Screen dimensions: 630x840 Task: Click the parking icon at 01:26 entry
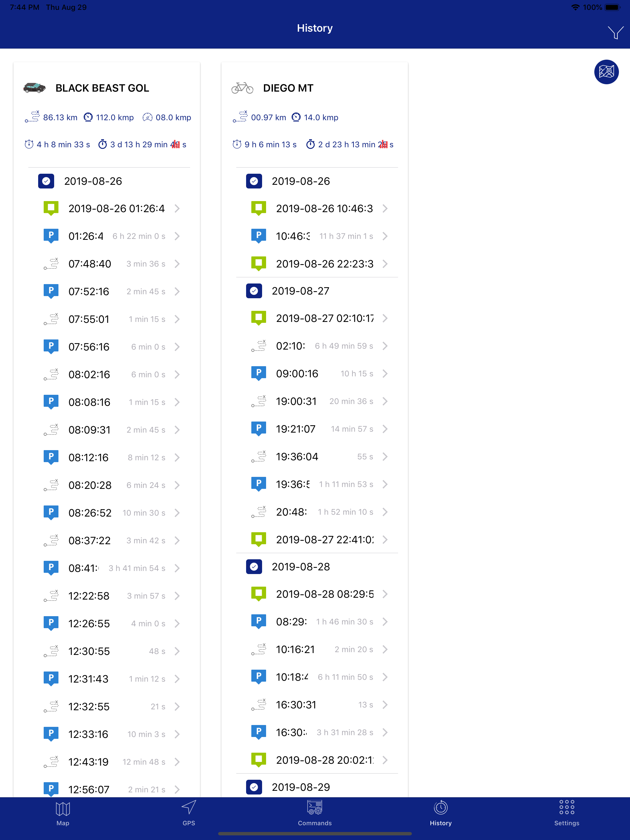click(x=51, y=236)
